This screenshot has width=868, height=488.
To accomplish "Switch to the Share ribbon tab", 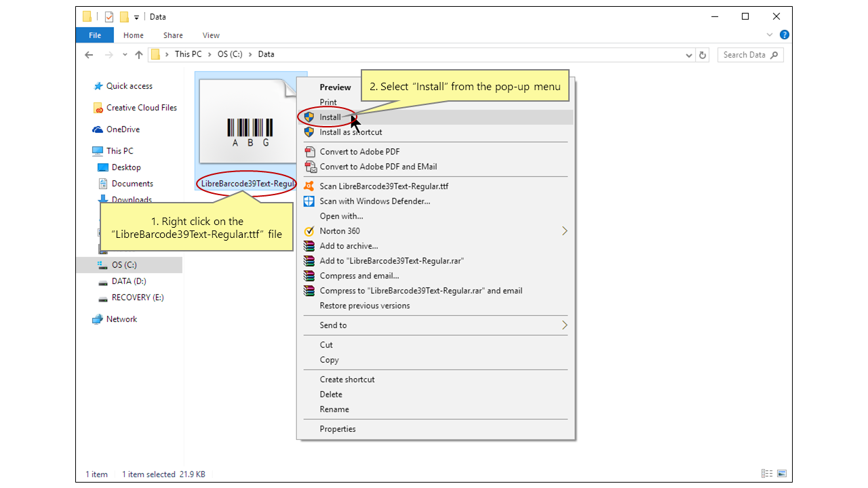I will point(172,35).
